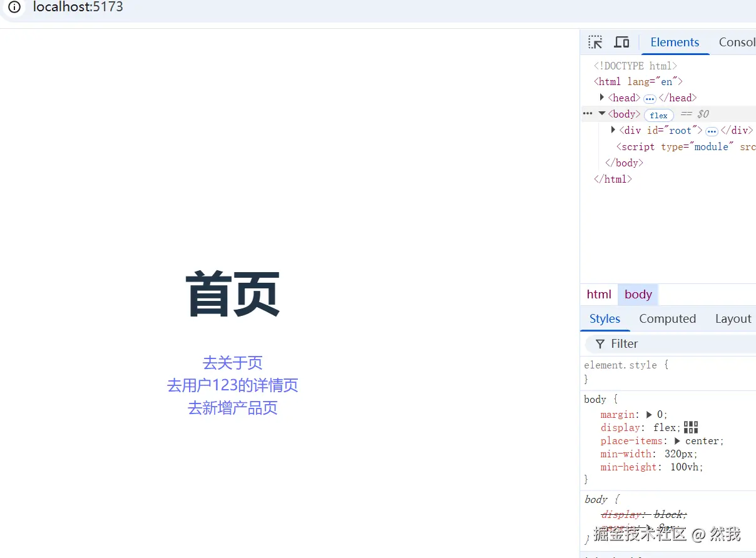Image resolution: width=756 pixels, height=558 pixels.
Task: Open the Layout tab
Action: [733, 318]
